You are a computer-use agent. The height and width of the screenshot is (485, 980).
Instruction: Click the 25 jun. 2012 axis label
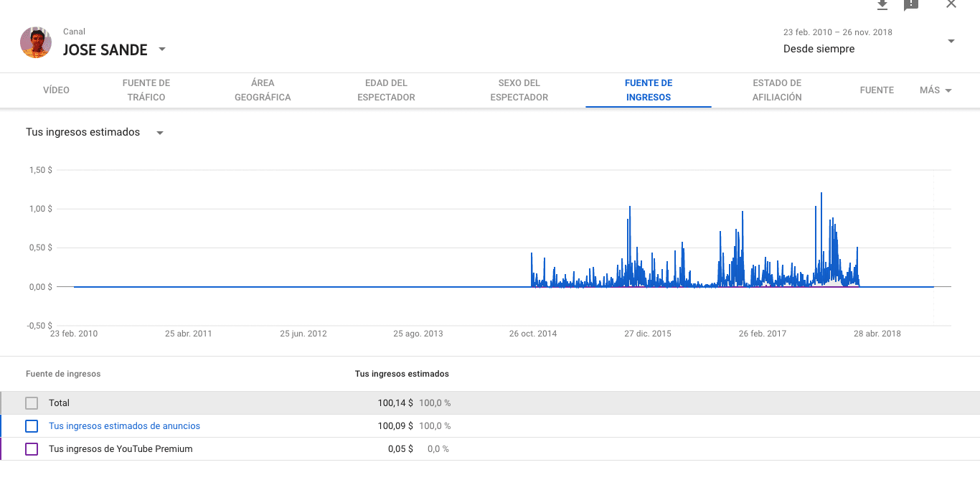click(303, 334)
